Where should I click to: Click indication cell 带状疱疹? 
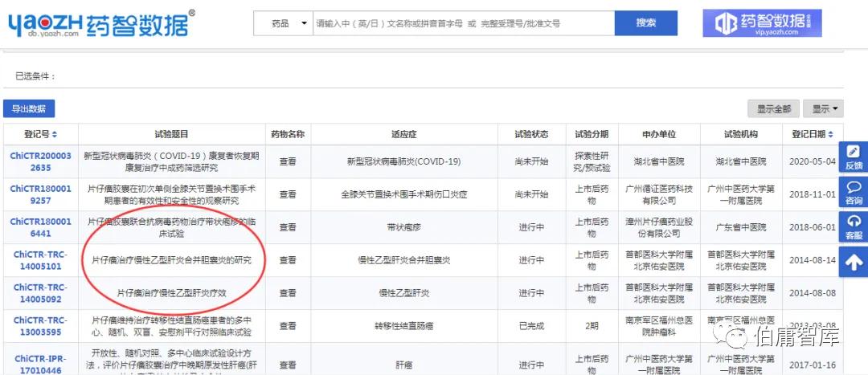(x=404, y=227)
